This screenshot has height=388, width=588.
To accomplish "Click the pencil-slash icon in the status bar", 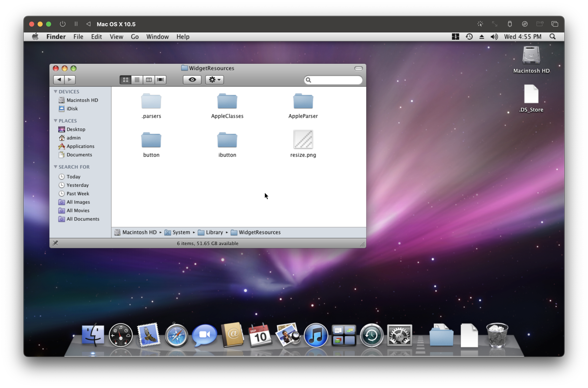I will tap(55, 243).
